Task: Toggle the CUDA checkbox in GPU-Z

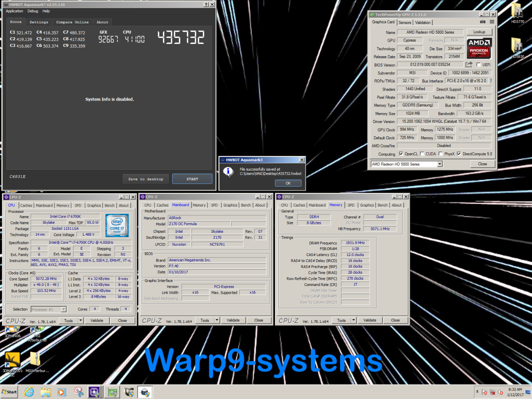Action: tap(422, 154)
